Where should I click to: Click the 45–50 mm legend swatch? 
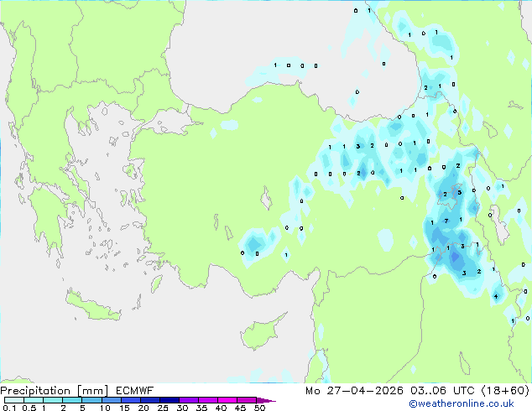click(247, 400)
